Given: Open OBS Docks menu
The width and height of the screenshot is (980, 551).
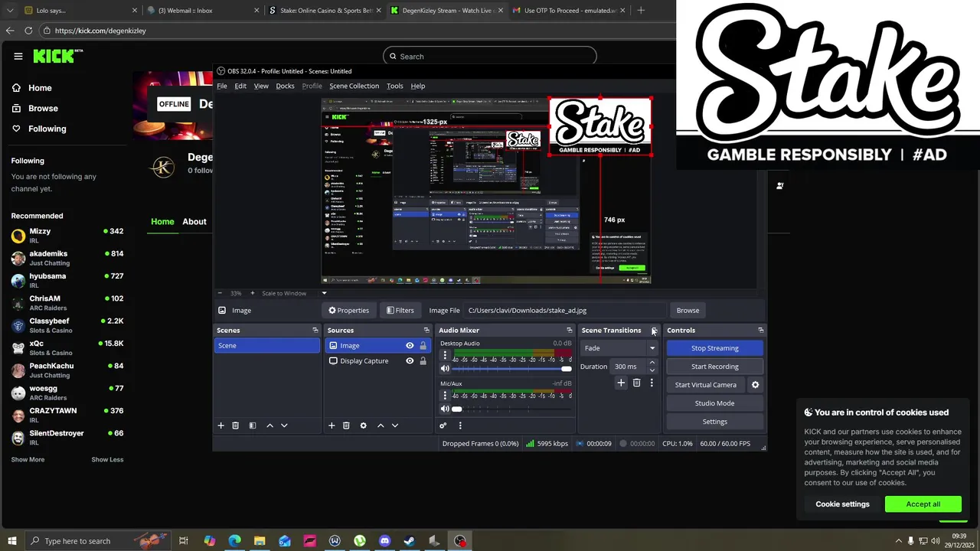Looking at the screenshot, I should pyautogui.click(x=285, y=86).
